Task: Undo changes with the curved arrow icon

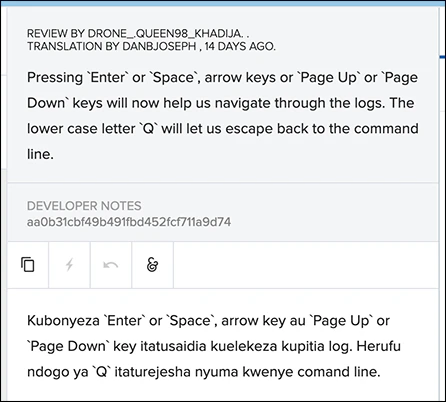Action: tap(111, 265)
